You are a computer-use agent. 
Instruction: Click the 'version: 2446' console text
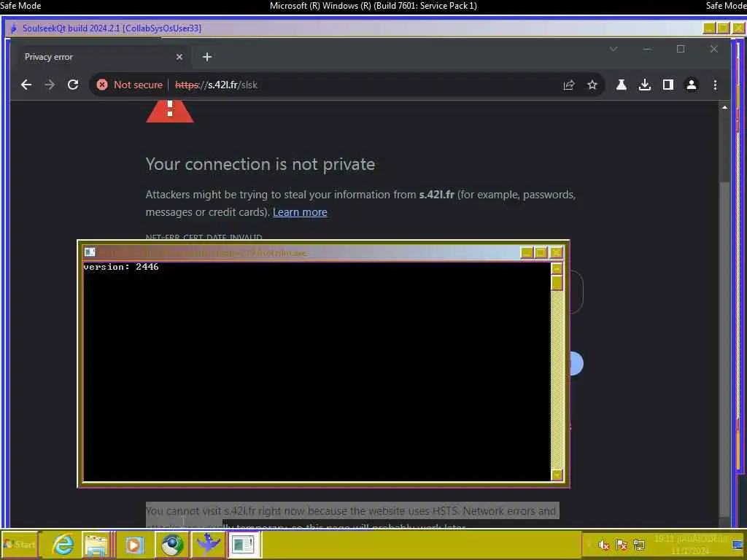pos(121,267)
